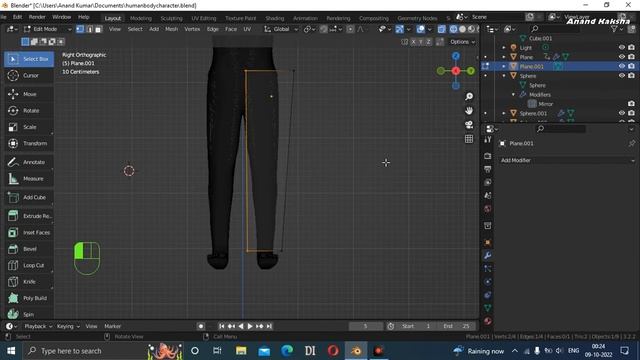This screenshot has width=640, height=360.
Task: Open the Keying dropdown in timeline
Action: (x=68, y=326)
